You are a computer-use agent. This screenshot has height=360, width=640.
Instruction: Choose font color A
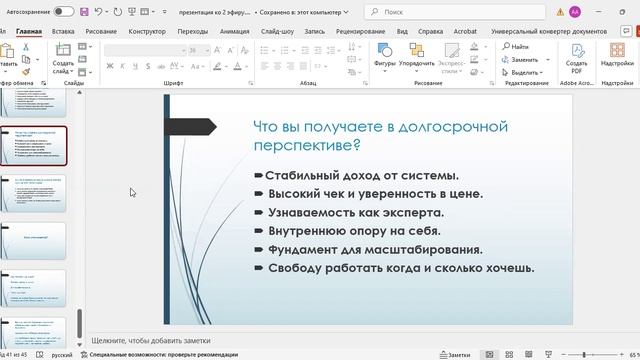[237, 66]
